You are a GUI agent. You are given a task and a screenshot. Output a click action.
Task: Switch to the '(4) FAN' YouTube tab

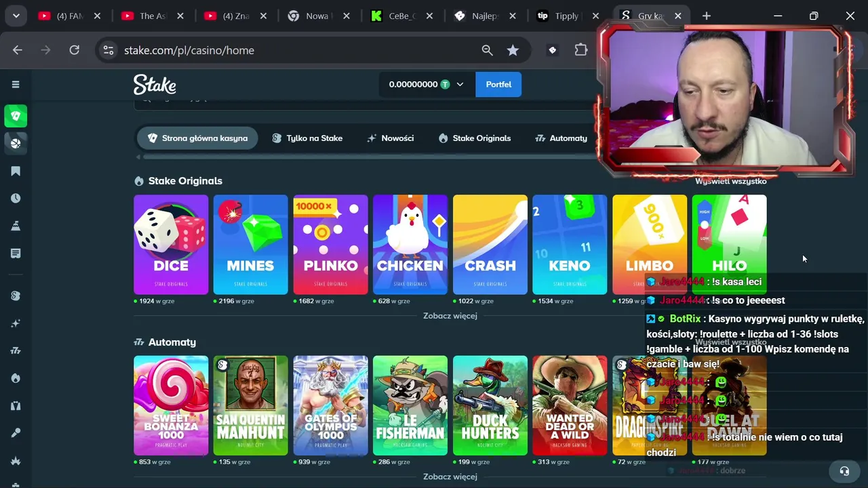(x=71, y=16)
